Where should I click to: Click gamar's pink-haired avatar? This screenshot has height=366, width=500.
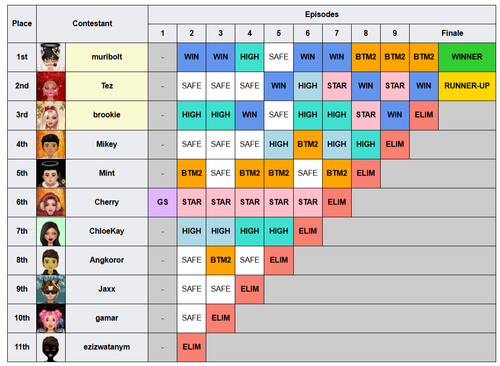pos(51,318)
